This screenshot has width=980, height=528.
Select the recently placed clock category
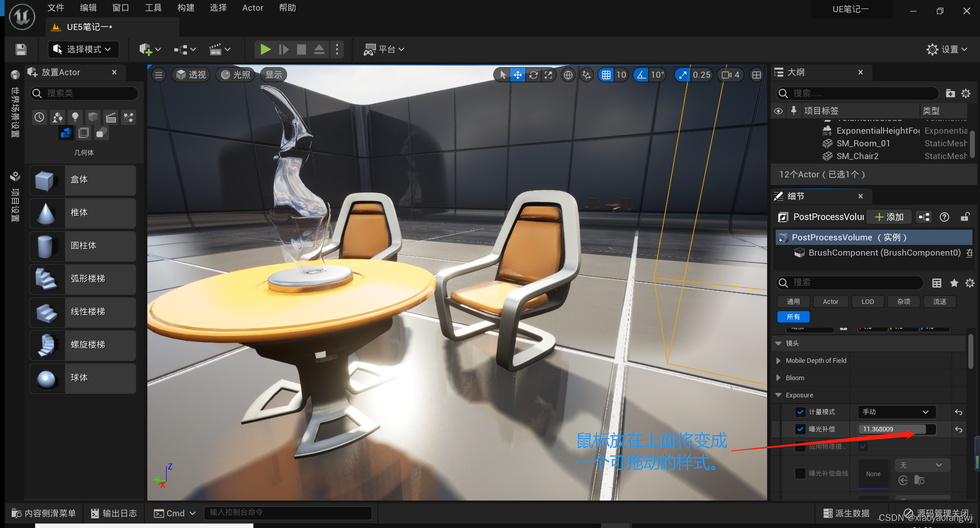click(40, 117)
